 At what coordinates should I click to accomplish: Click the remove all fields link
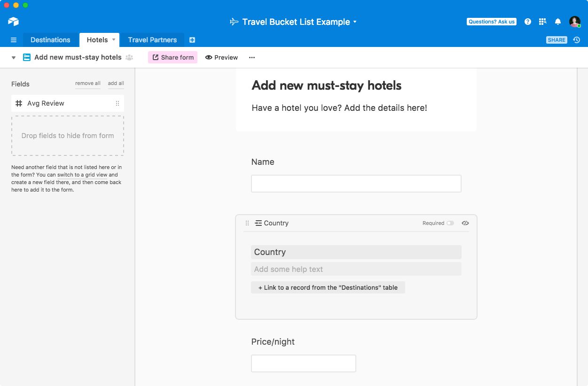(88, 83)
